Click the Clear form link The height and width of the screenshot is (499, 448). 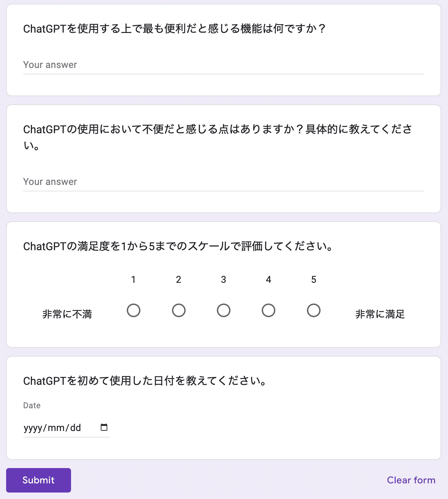[411, 480]
